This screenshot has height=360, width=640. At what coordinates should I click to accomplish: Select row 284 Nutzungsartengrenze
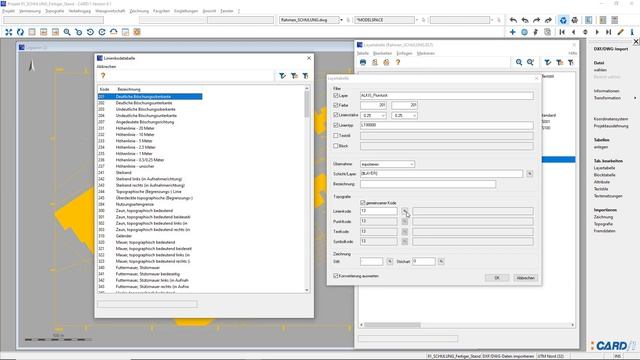pyautogui.click(x=150, y=204)
